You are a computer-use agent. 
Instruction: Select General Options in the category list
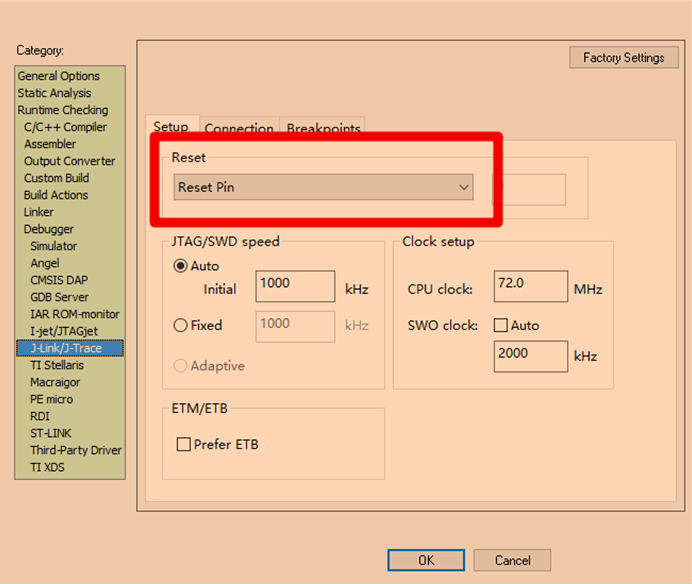point(59,76)
